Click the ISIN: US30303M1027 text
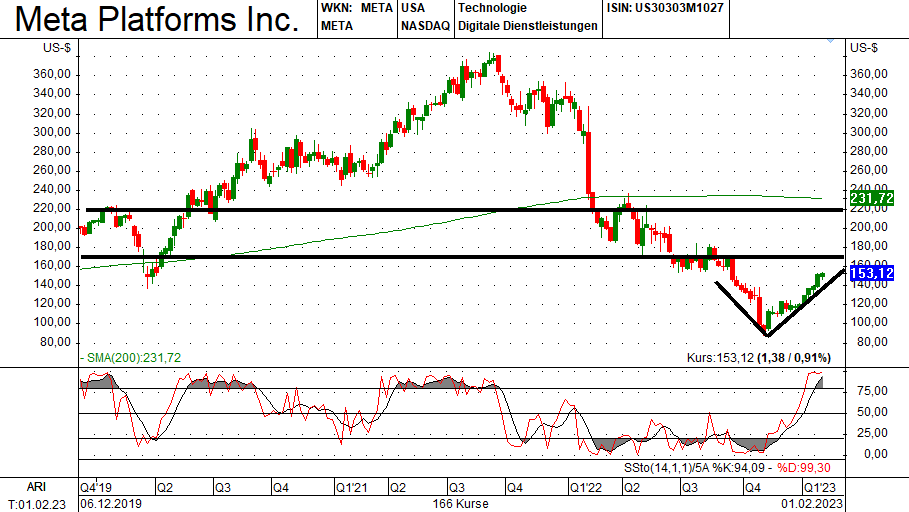Screen dimensions: 909x512 (x=665, y=8)
